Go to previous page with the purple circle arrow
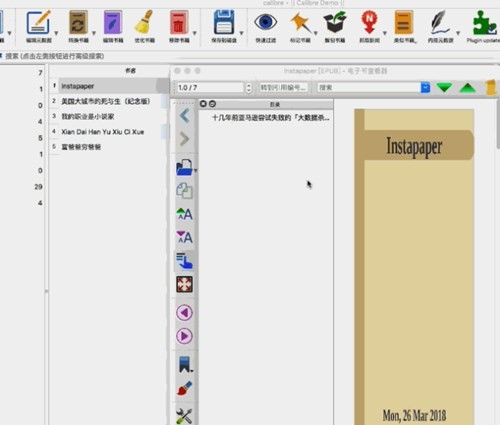 point(184,313)
